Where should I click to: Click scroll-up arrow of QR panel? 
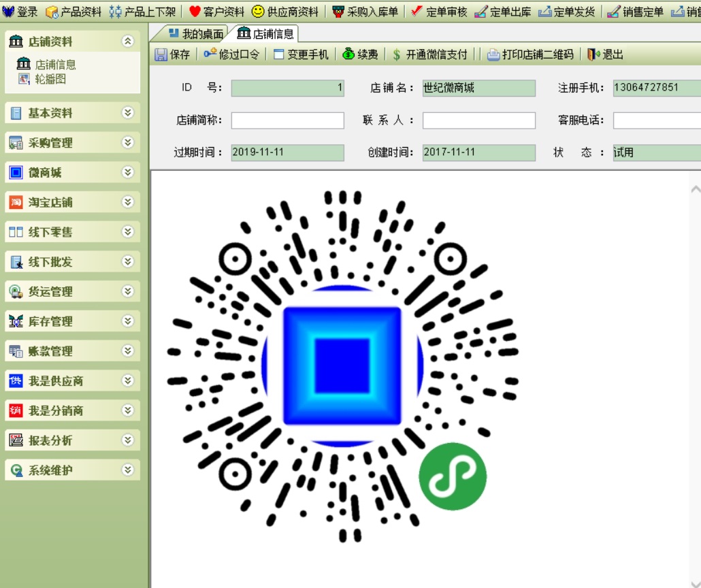(696, 190)
